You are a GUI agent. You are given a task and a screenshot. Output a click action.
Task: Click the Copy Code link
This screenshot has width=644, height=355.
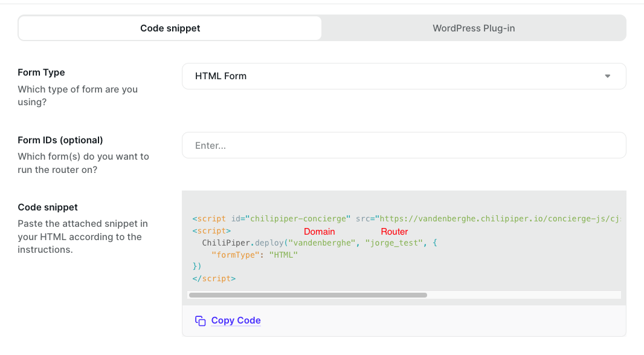[236, 321]
